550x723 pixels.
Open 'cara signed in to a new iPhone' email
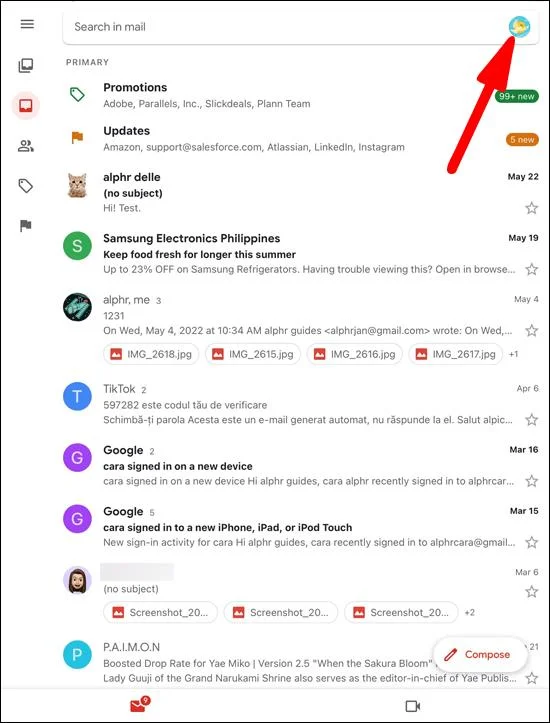(x=301, y=527)
